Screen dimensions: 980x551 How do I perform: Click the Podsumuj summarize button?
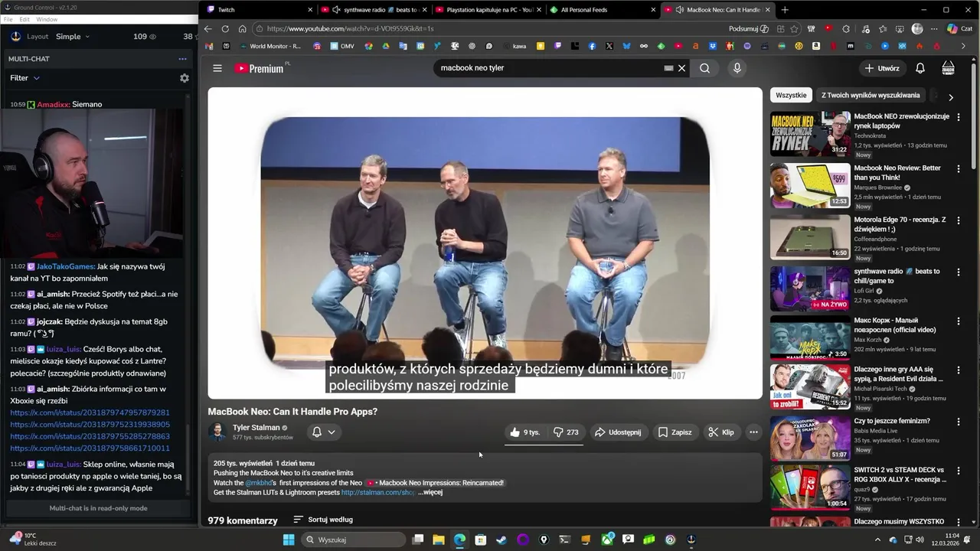tap(749, 28)
